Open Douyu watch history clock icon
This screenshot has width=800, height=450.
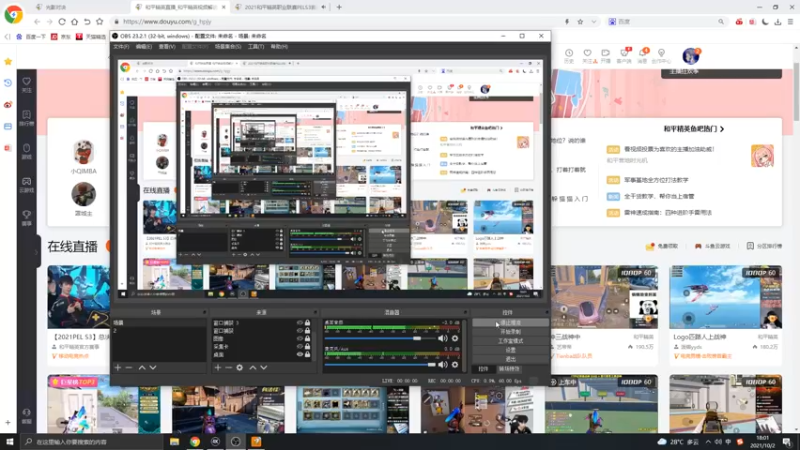point(569,55)
